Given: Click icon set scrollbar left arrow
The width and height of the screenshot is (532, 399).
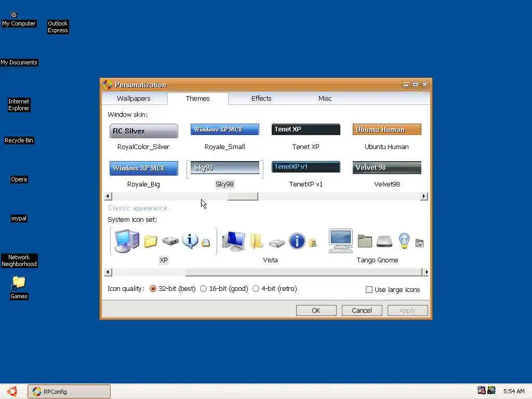Looking at the screenshot, I should 108,272.
